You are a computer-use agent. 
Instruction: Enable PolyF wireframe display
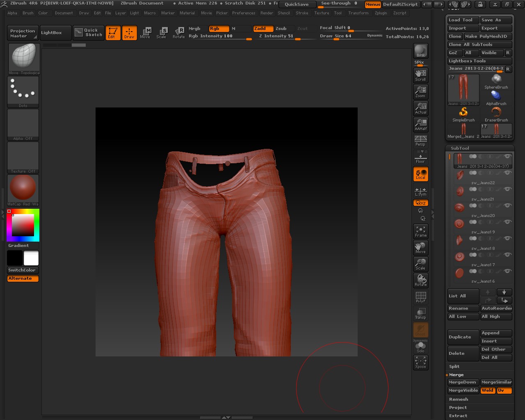pyautogui.click(x=420, y=297)
